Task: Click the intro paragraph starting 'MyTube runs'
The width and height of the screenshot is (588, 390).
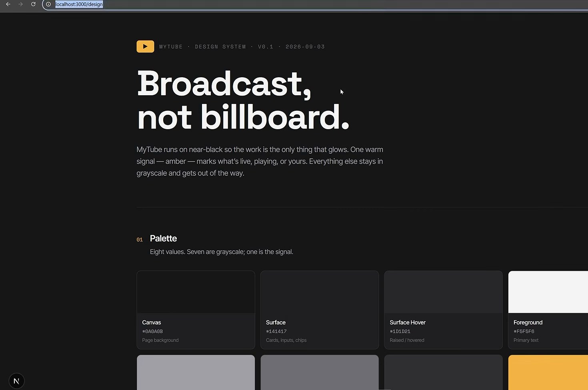Action: (260, 161)
